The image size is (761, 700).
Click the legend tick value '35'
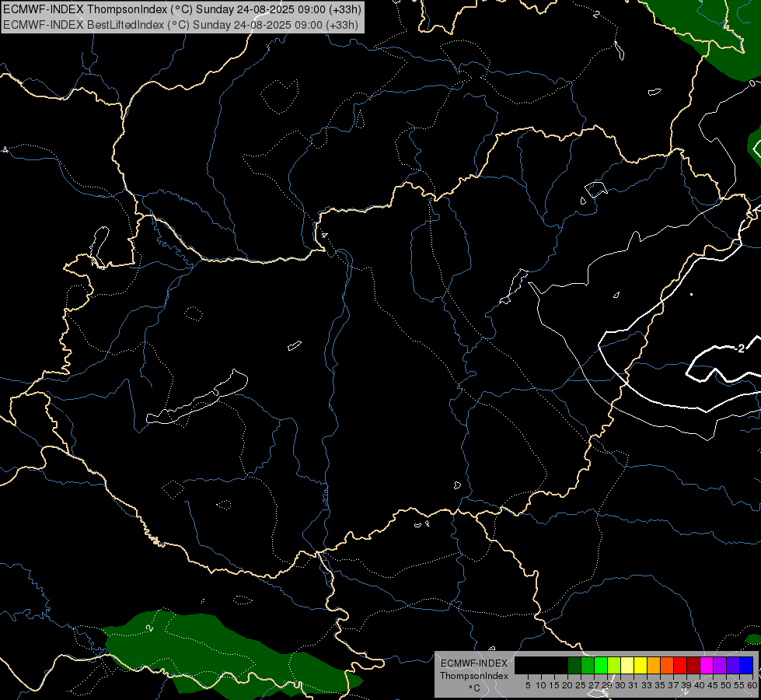(x=660, y=685)
